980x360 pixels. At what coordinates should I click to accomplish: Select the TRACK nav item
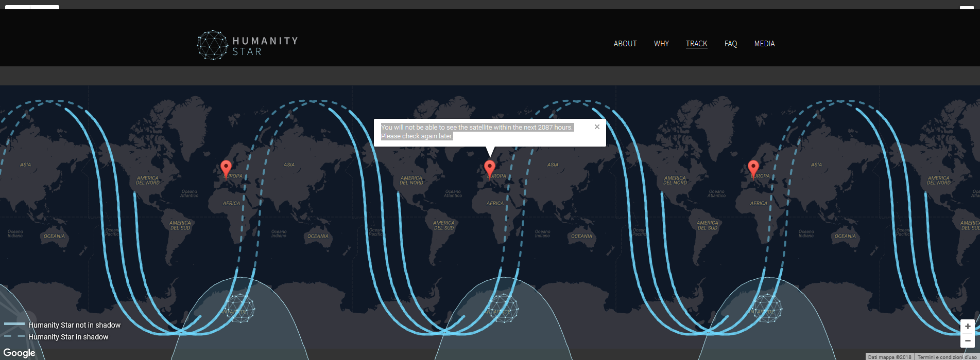click(696, 44)
